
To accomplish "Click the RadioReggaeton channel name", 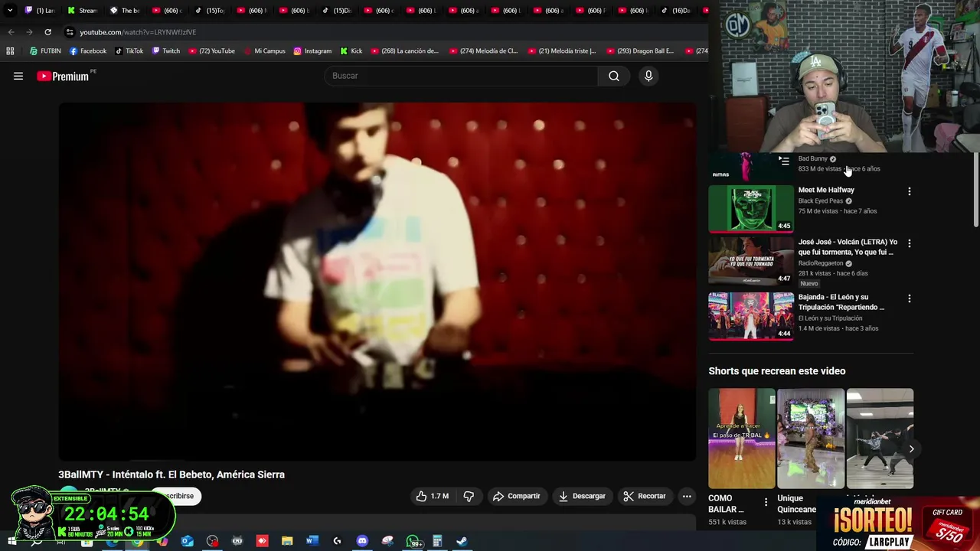I will [820, 263].
